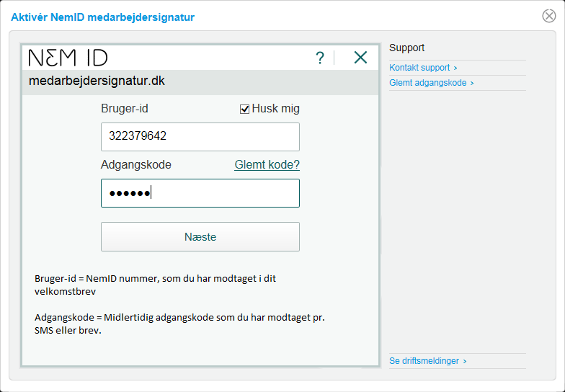Viewport: 565px width, 392px height.
Task: Click the Adgangskode label above the password field
Action: coord(135,164)
